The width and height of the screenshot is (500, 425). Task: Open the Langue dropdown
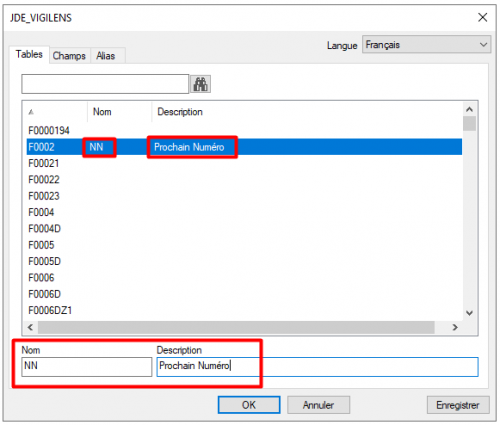pos(426,45)
